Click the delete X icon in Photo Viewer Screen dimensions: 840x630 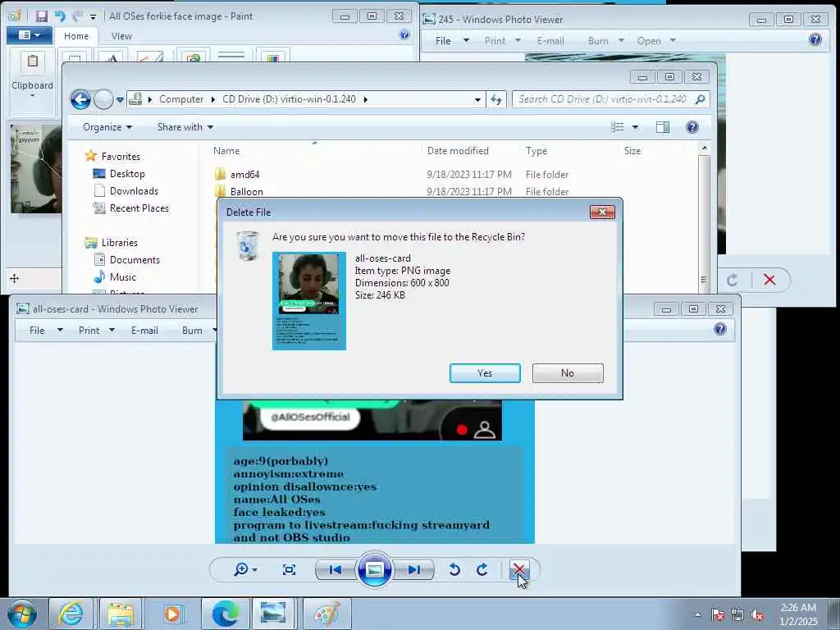[518, 569]
